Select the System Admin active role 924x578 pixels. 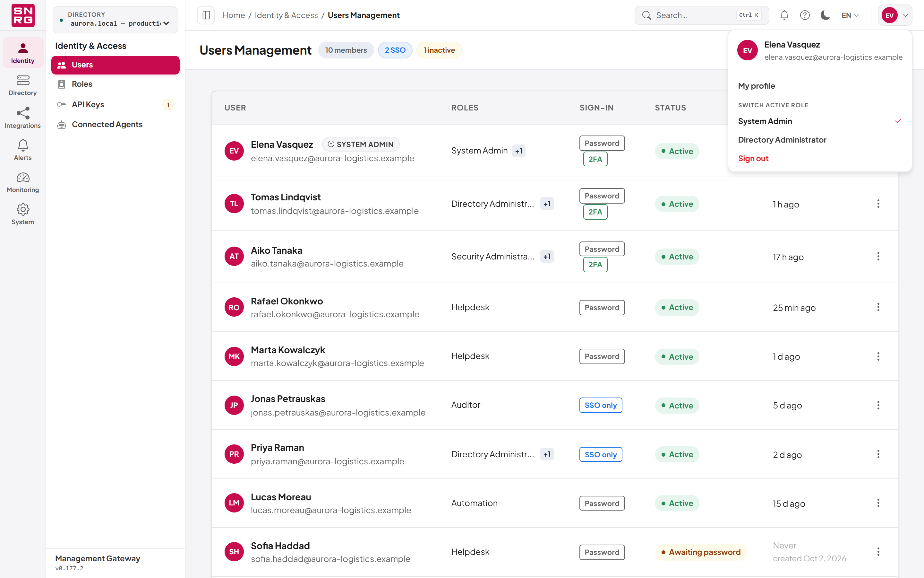(x=820, y=121)
